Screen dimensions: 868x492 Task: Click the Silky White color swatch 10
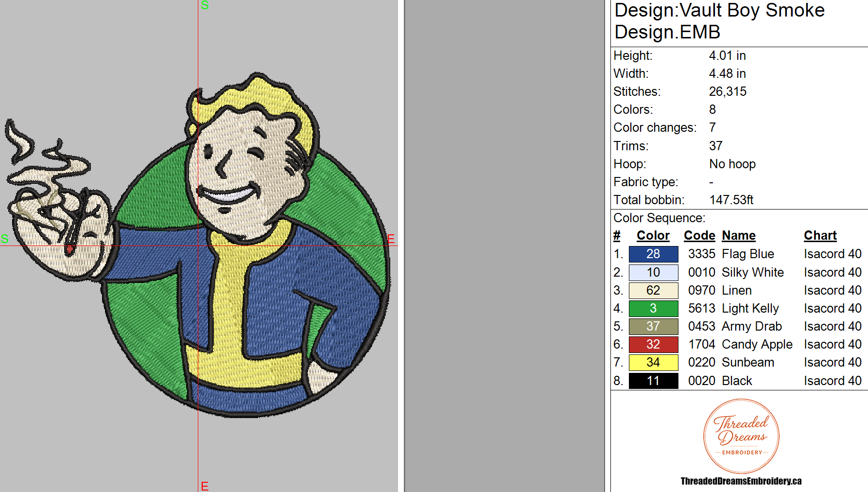[653, 272]
